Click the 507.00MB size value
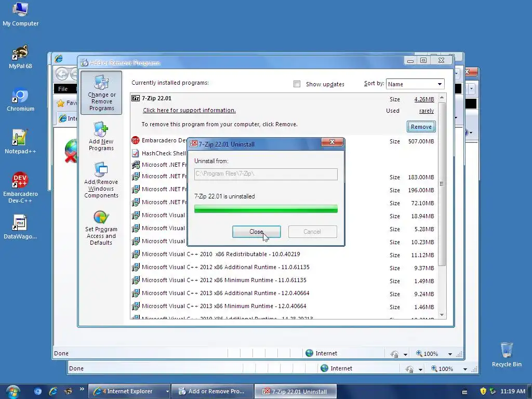This screenshot has width=532, height=399. pyautogui.click(x=421, y=141)
